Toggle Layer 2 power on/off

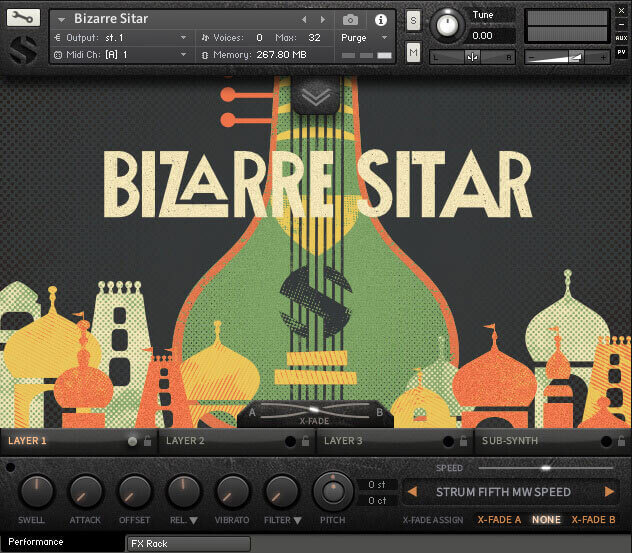coord(291,441)
